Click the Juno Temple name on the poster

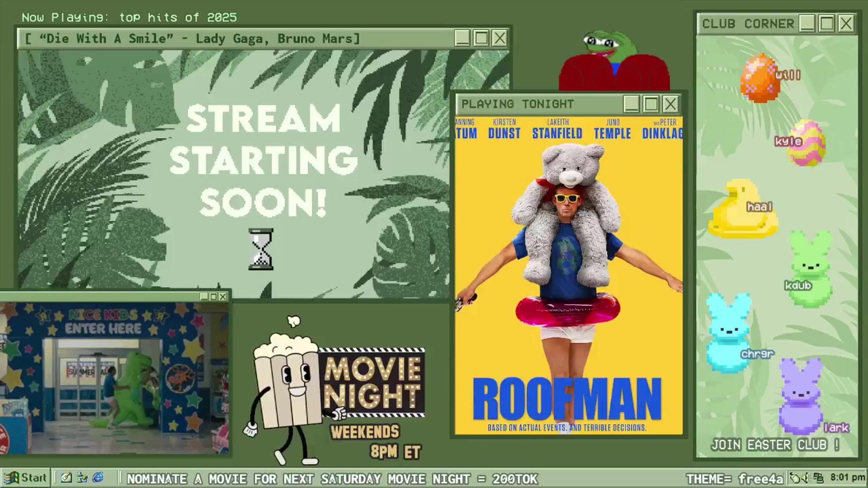[613, 128]
